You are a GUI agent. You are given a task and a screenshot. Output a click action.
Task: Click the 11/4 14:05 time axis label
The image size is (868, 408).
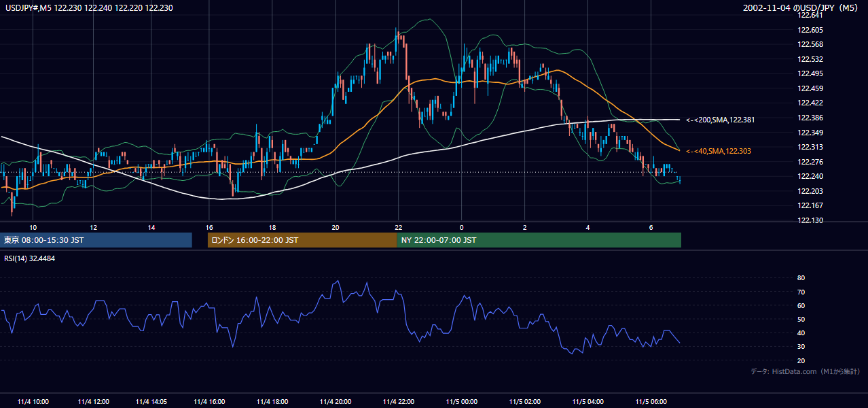151,402
